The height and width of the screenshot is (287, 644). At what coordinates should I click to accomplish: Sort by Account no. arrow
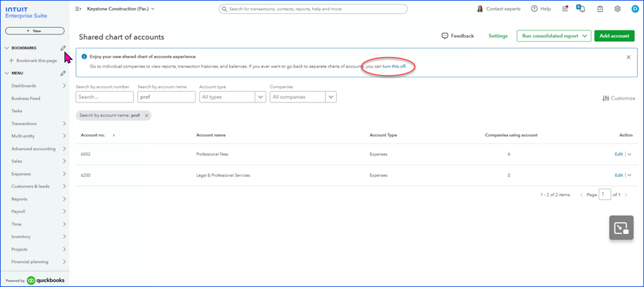[x=114, y=136]
